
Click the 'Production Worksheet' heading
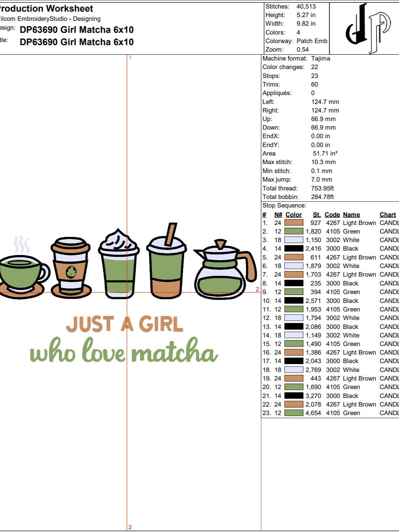(46, 9)
